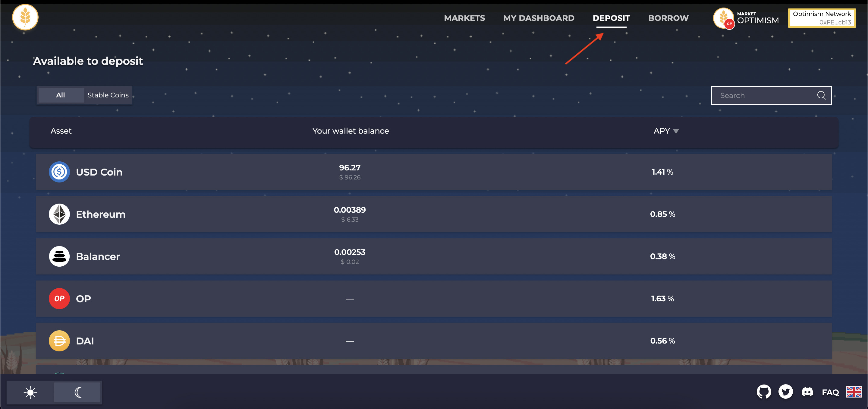This screenshot has height=409, width=868.
Task: Click the Twitter icon in footer
Action: (x=787, y=392)
